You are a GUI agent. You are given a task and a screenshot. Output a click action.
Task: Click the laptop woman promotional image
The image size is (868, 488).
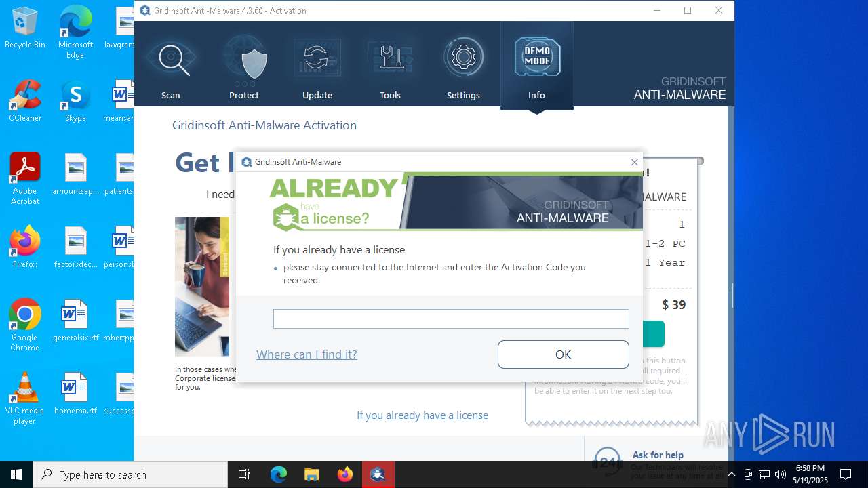pos(202,287)
